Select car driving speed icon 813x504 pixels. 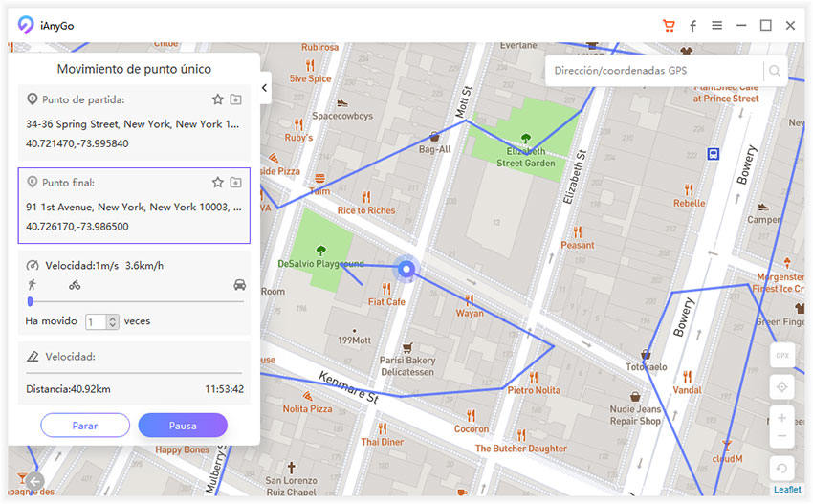click(239, 285)
